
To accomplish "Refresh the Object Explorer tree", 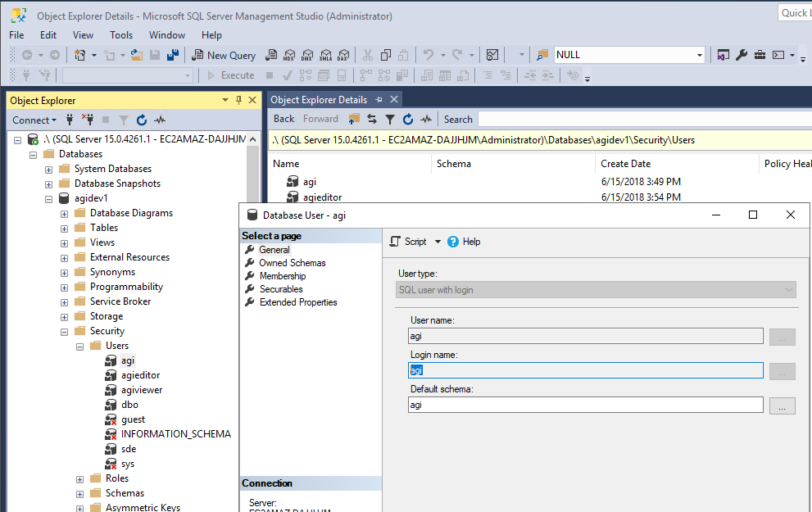I will 142,120.
